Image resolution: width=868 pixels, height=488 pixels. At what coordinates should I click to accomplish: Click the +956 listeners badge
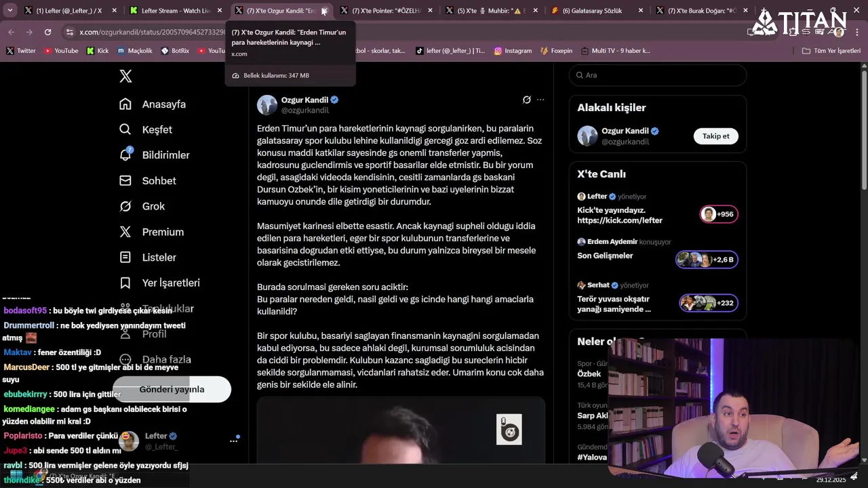pyautogui.click(x=719, y=214)
